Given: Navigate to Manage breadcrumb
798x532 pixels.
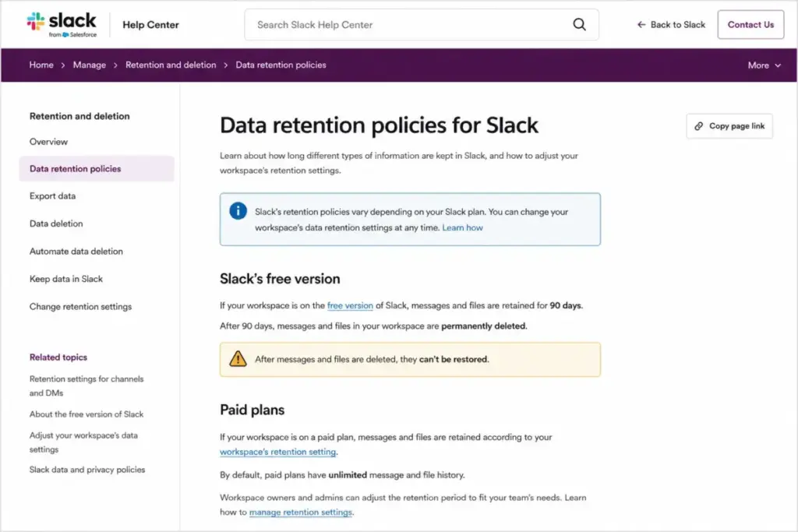Looking at the screenshot, I should (89, 65).
